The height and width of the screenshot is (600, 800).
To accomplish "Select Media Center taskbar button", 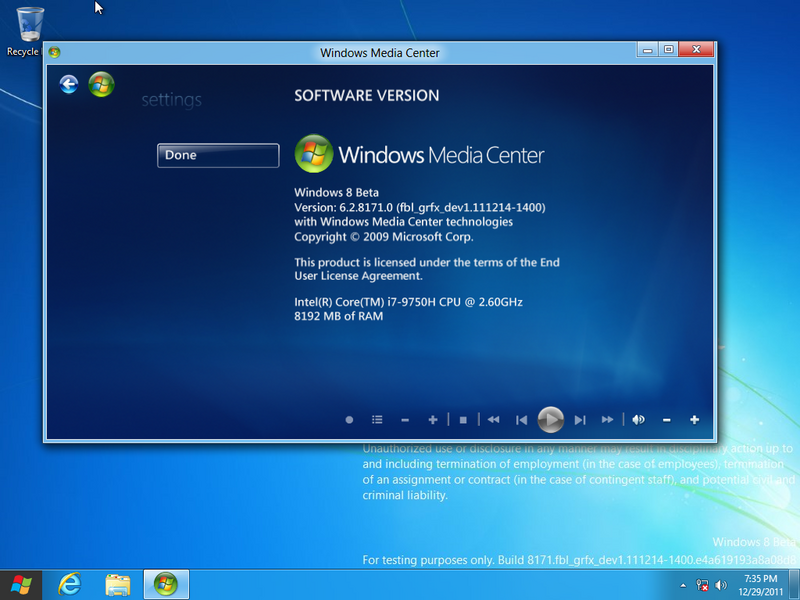I will 166,584.
